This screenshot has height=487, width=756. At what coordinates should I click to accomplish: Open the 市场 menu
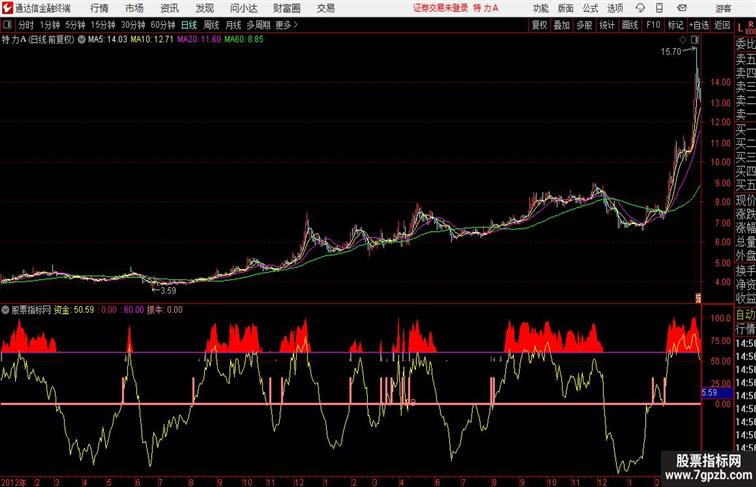tap(134, 8)
